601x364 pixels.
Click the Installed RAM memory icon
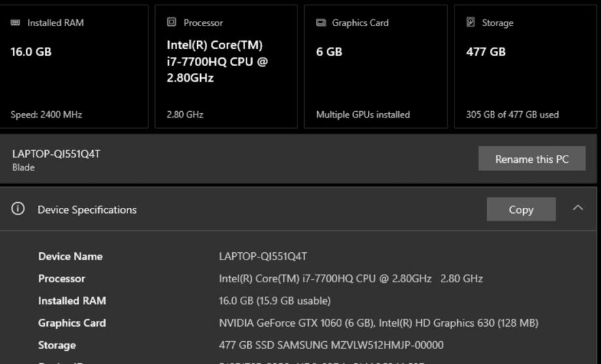click(x=16, y=23)
